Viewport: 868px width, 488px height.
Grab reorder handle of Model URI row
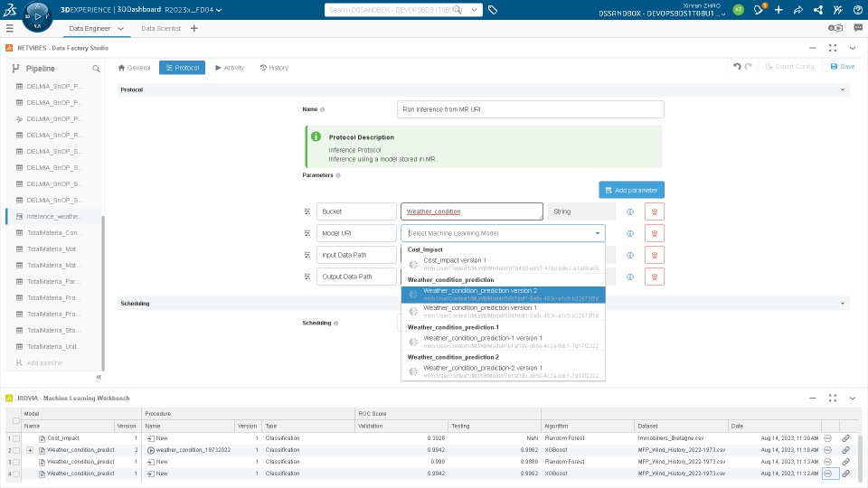tap(307, 233)
